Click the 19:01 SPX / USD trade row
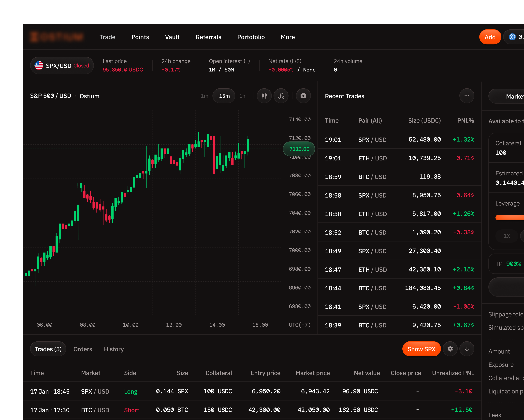 [400, 140]
